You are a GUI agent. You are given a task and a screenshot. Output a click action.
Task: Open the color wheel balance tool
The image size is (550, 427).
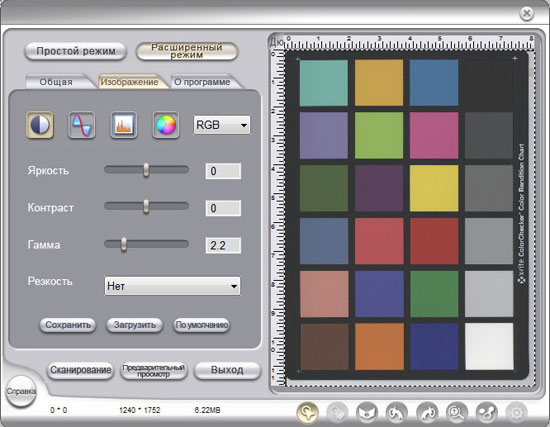166,125
